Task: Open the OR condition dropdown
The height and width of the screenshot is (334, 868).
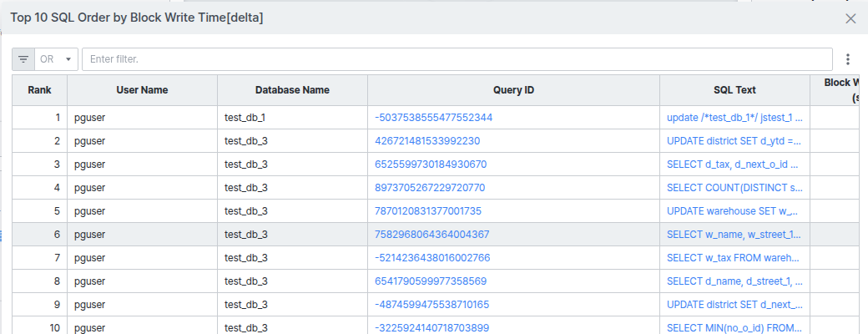Action: (57, 59)
